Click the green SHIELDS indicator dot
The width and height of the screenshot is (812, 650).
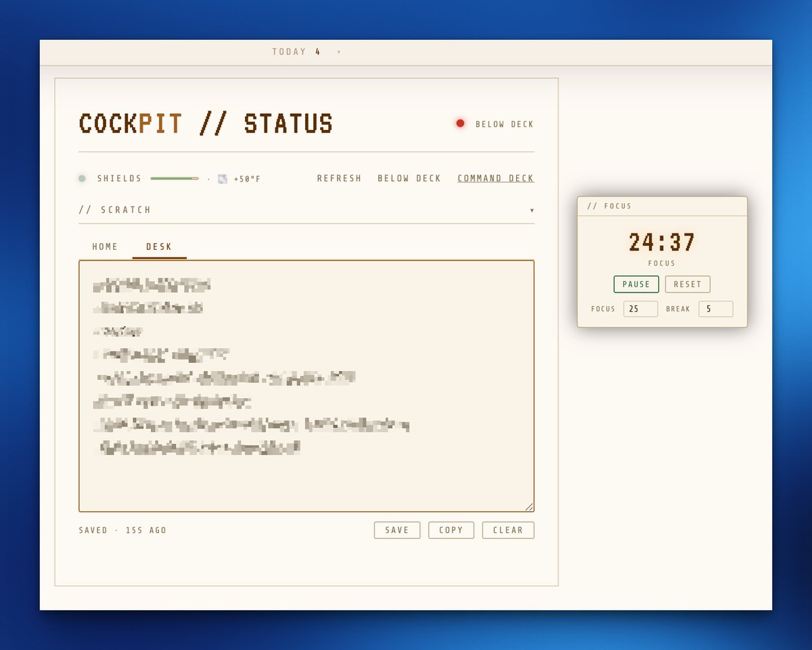tap(82, 178)
